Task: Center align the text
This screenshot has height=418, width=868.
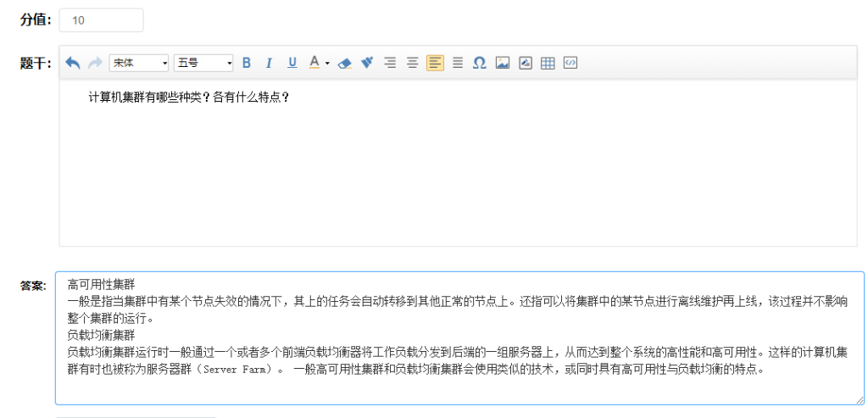Action: (x=413, y=64)
